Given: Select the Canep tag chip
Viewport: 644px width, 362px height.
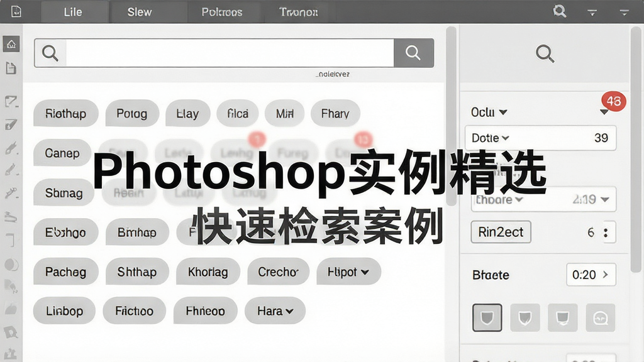Looking at the screenshot, I should 62,153.
